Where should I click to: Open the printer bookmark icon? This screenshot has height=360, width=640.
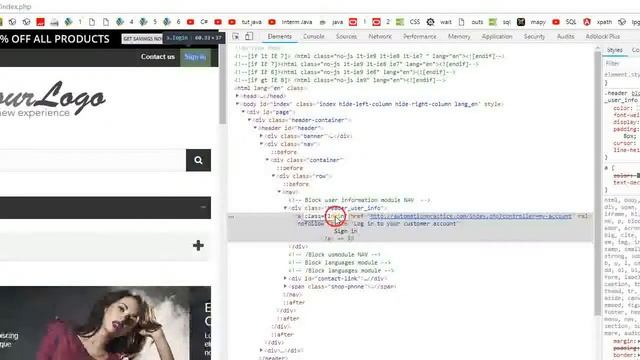coord(54,22)
